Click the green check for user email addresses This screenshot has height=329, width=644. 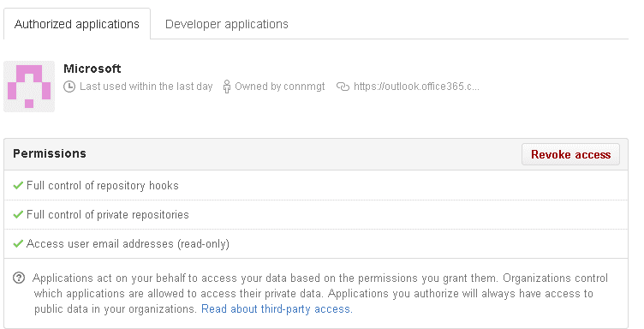[x=18, y=244]
